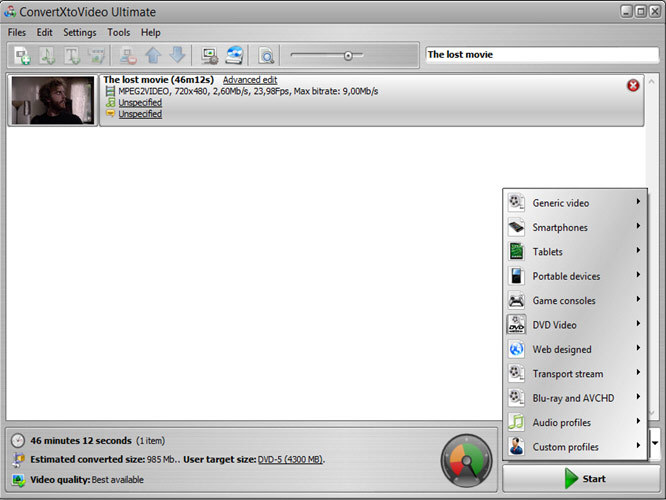Viewport: 666px width, 500px height.
Task: Expand the Portable devices submenu
Action: coord(575,276)
